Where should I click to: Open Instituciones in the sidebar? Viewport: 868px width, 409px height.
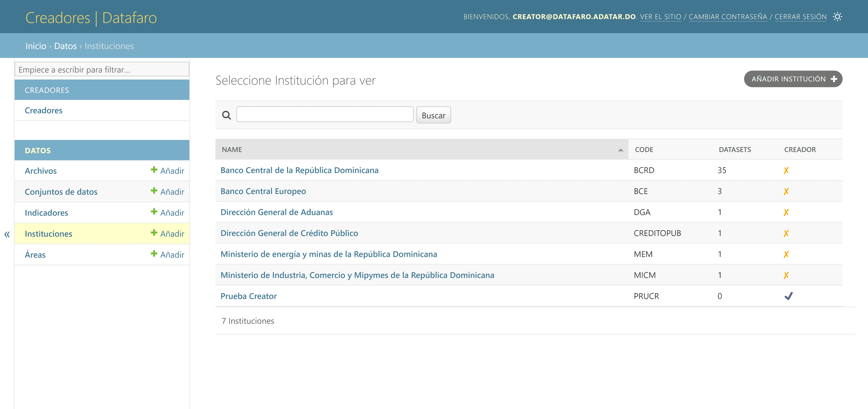49,234
